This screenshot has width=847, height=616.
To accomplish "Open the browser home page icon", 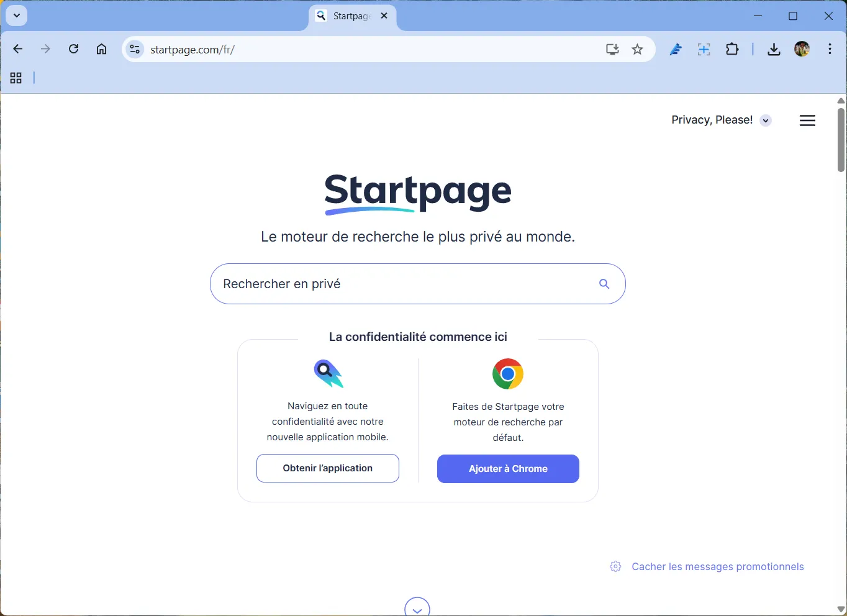I will pyautogui.click(x=101, y=49).
